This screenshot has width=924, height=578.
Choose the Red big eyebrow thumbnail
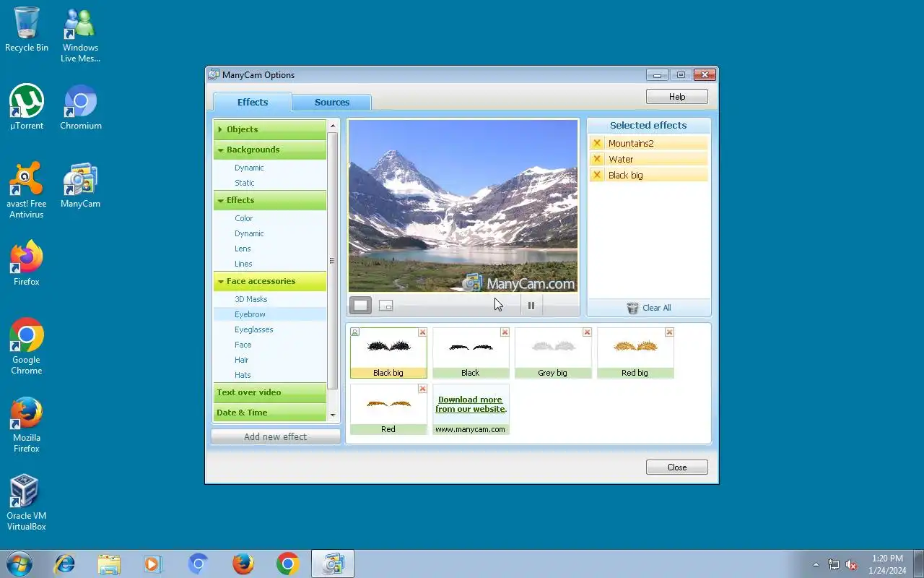pos(635,353)
